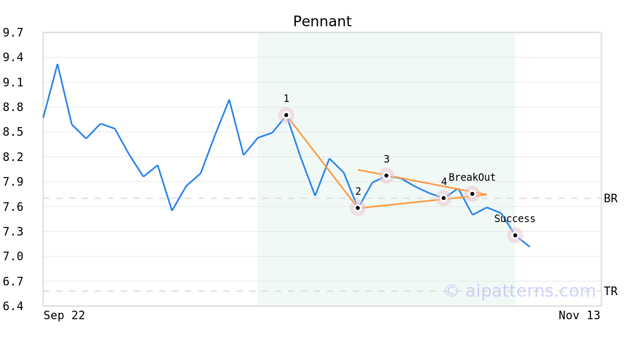
Task: Click the 9.7 y-axis label
Action: pyautogui.click(x=13, y=33)
